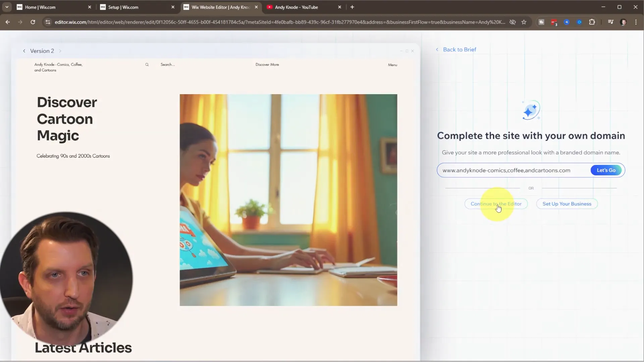Click the sparkle AI icon above the domain heading
The height and width of the screenshot is (362, 644).
531,110
